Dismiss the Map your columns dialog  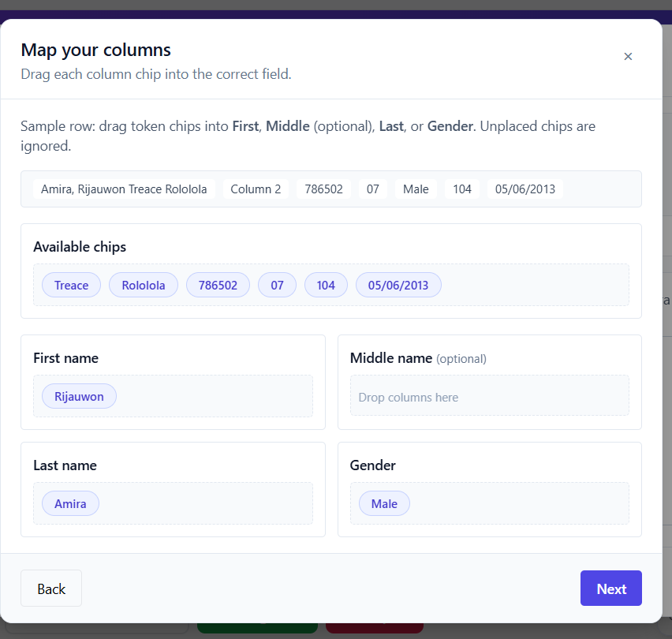tap(628, 56)
